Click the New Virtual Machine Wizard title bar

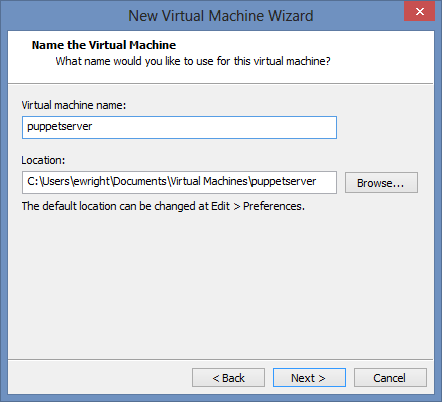pyautogui.click(x=221, y=16)
